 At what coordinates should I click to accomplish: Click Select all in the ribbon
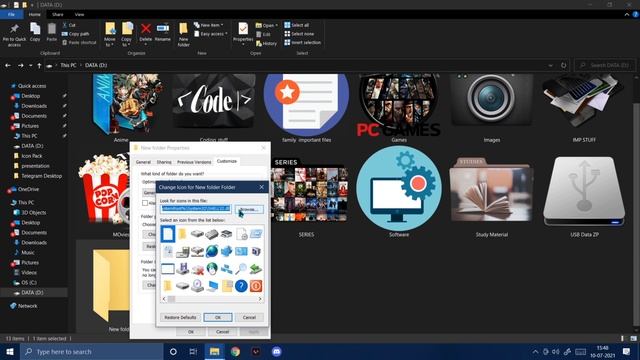click(x=297, y=25)
